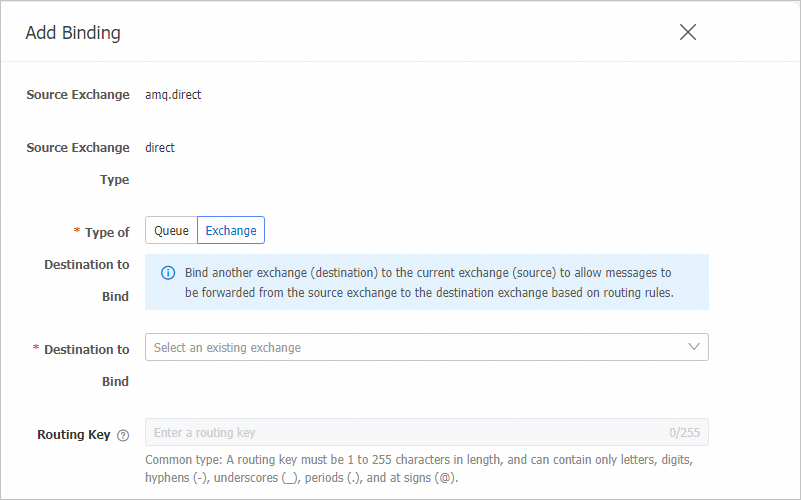Click the Source Exchange label
Image resolution: width=801 pixels, height=500 pixels.
[78, 95]
